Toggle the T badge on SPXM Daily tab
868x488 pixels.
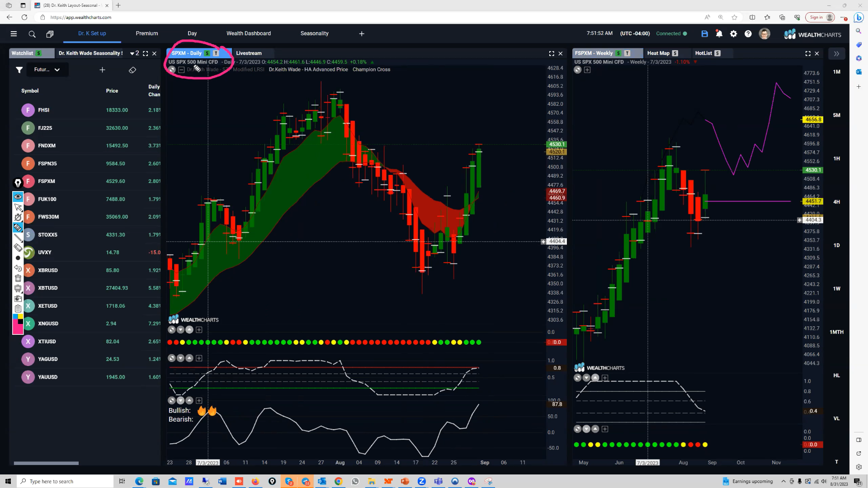pos(216,53)
